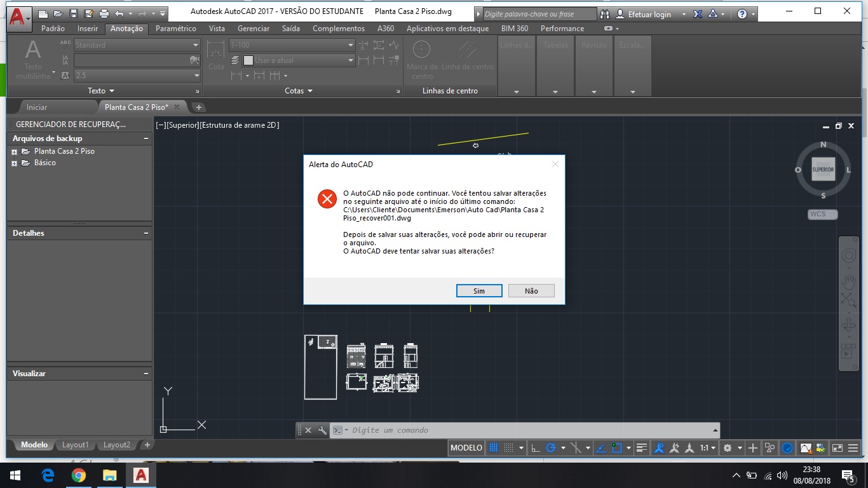This screenshot has width=868, height=488.
Task: Click the keyword search input field
Action: (539, 14)
